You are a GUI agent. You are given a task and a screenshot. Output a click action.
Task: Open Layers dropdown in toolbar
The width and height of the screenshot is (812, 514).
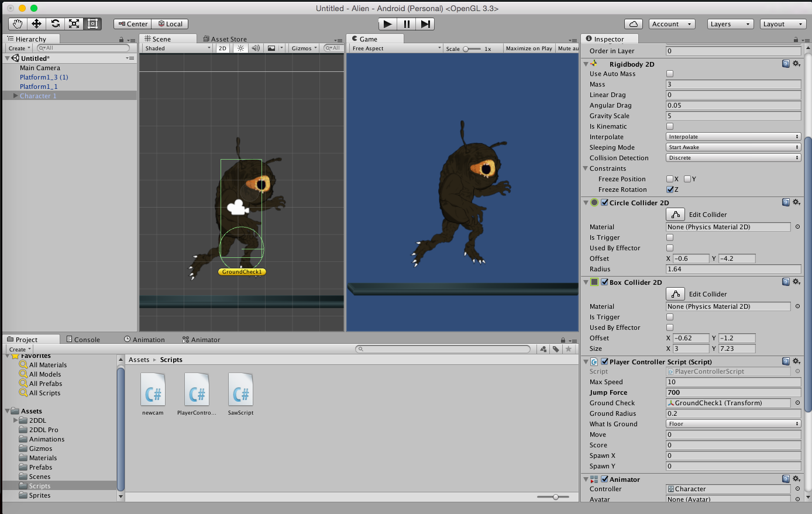point(730,24)
